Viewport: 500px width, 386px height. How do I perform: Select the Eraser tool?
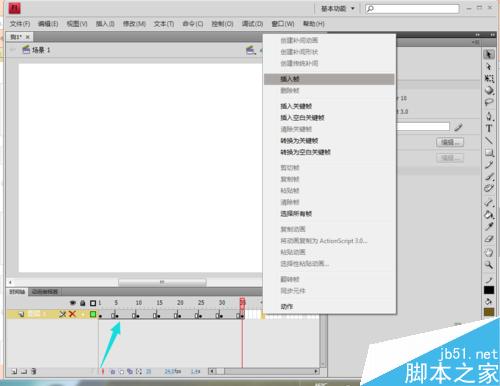pyautogui.click(x=489, y=239)
